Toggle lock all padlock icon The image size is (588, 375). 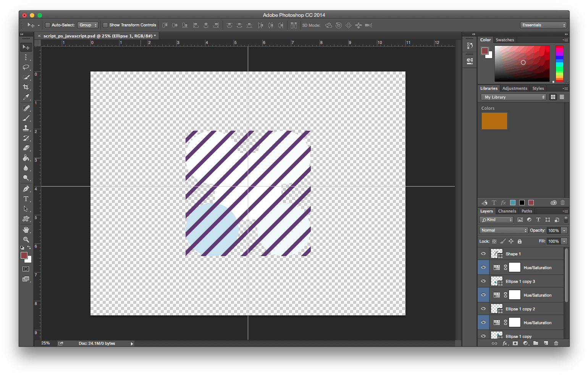[520, 241]
